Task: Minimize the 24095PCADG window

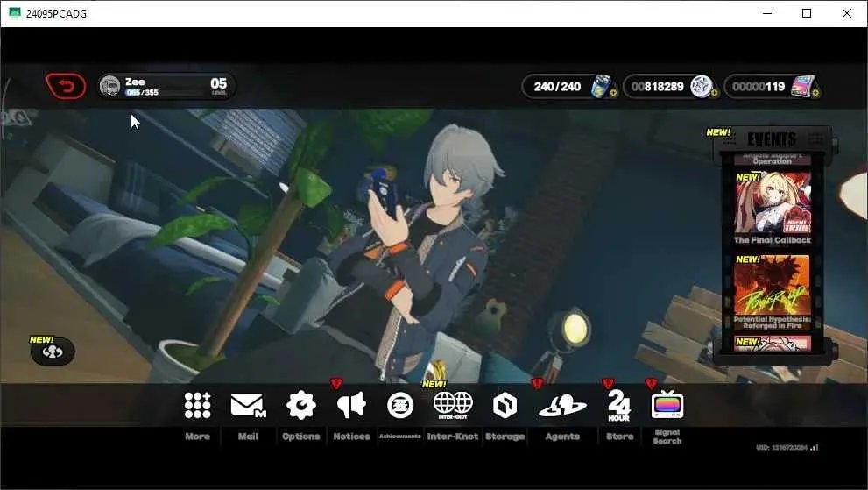Action: 767,13
